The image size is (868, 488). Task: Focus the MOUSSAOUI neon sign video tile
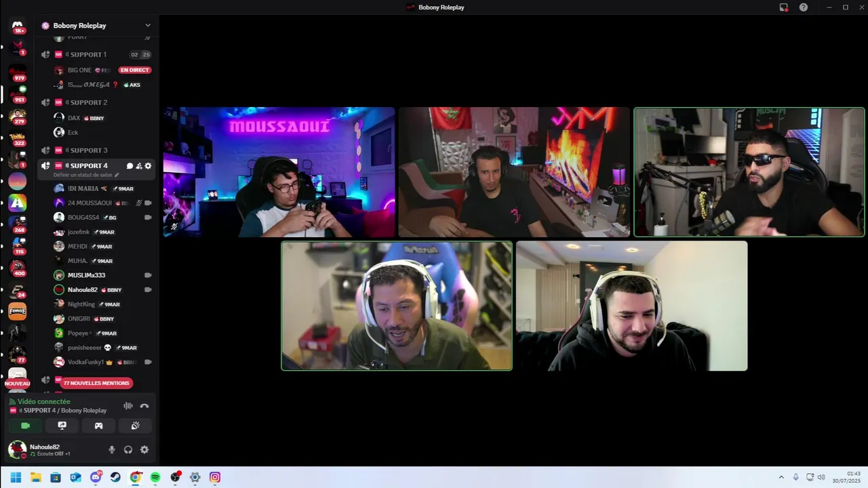[279, 172]
